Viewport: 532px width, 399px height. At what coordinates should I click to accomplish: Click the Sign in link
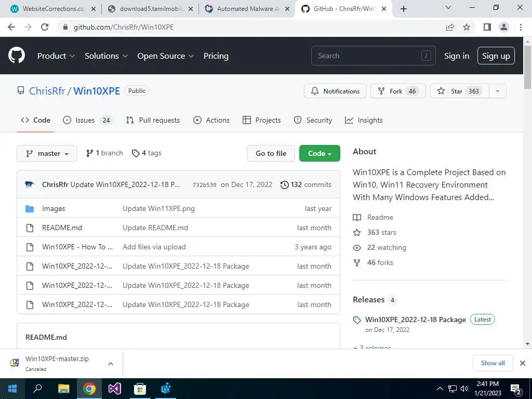[457, 56]
